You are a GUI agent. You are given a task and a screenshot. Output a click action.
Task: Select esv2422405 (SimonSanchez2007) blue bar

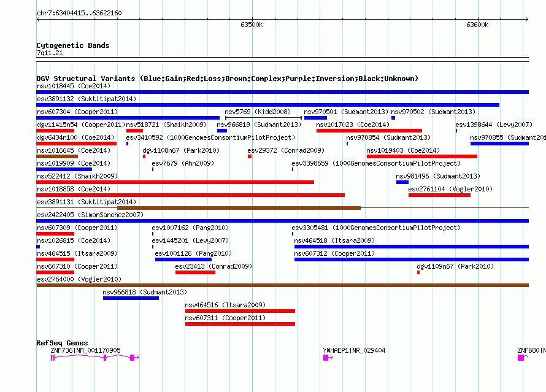[x=282, y=221]
